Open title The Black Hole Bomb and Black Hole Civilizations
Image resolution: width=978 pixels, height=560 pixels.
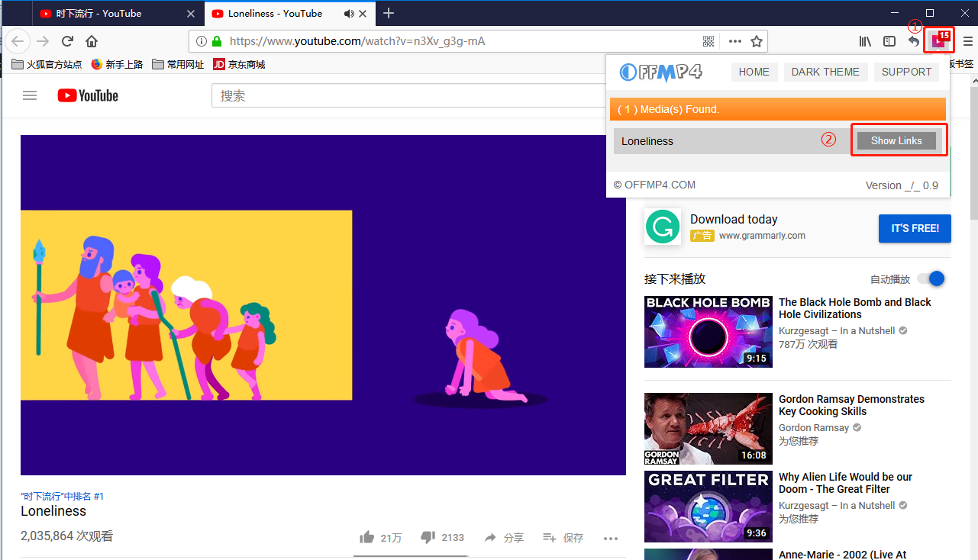click(x=855, y=308)
